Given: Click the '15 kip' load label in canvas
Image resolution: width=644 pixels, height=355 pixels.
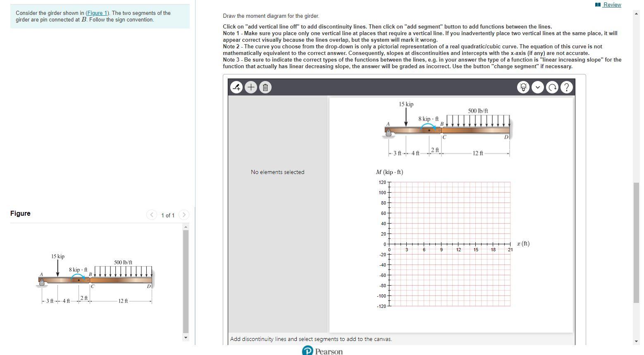Looking at the screenshot, I should tap(406, 104).
